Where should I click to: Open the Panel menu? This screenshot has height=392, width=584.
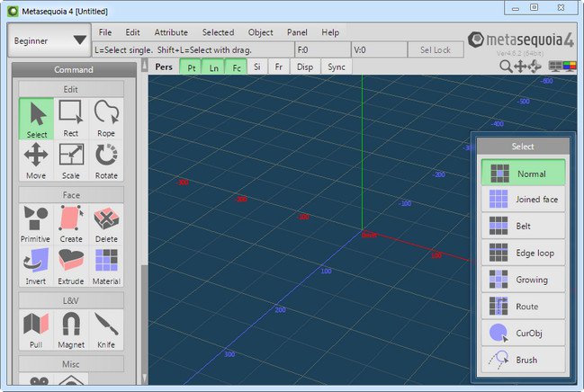[297, 32]
